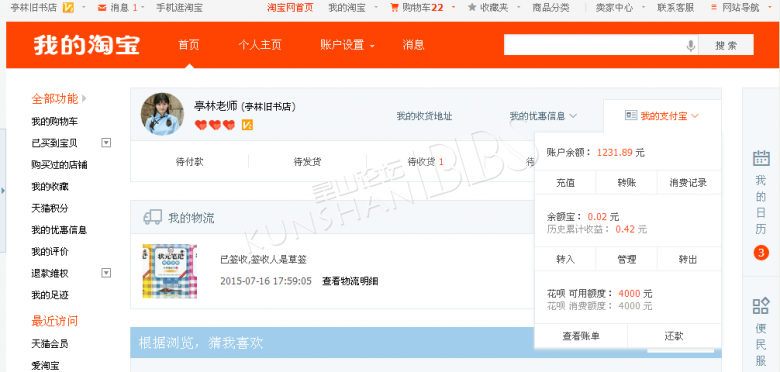Collapse the 我的支付宝 panel

[695, 116]
